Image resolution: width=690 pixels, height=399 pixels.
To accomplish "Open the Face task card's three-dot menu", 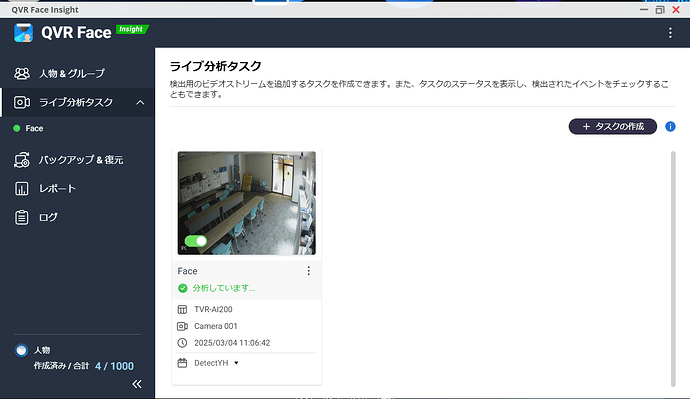I will (x=308, y=271).
